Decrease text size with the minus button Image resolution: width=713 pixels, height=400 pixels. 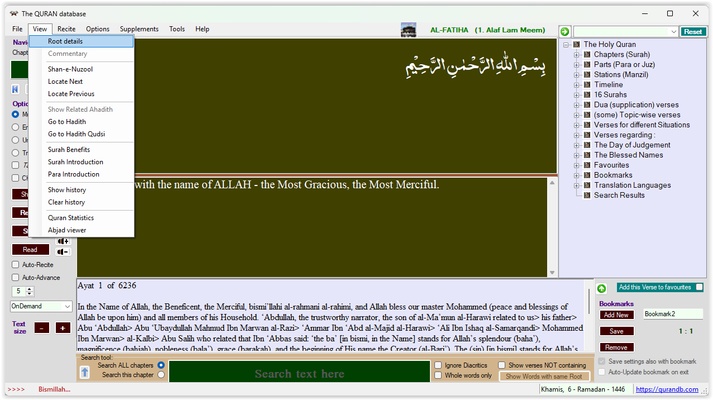click(41, 328)
